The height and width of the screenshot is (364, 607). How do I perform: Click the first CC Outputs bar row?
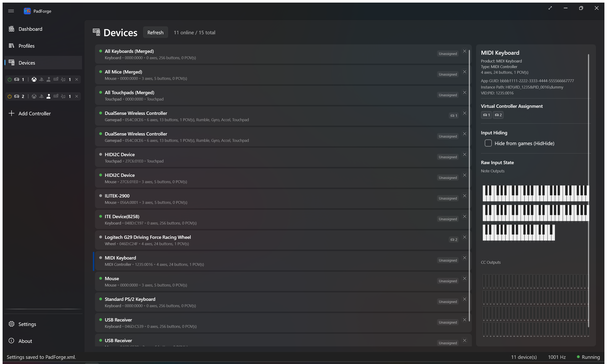536,281
